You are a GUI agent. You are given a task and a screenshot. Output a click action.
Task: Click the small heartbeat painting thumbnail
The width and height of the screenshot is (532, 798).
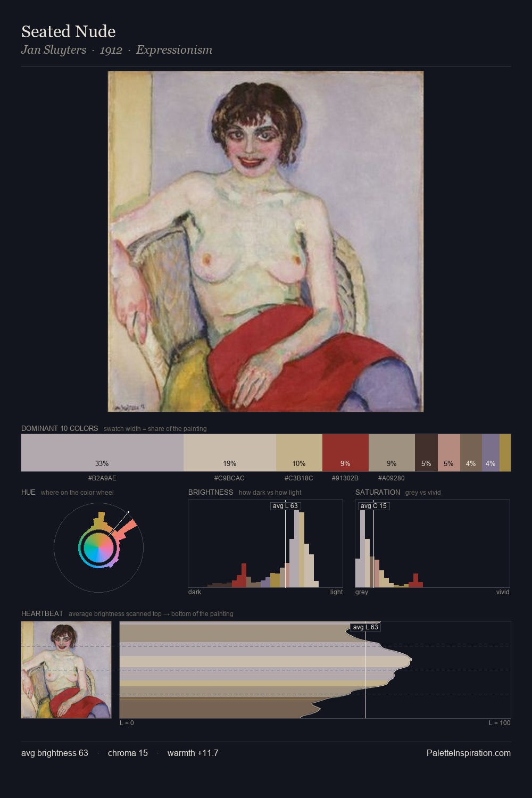pyautogui.click(x=66, y=670)
